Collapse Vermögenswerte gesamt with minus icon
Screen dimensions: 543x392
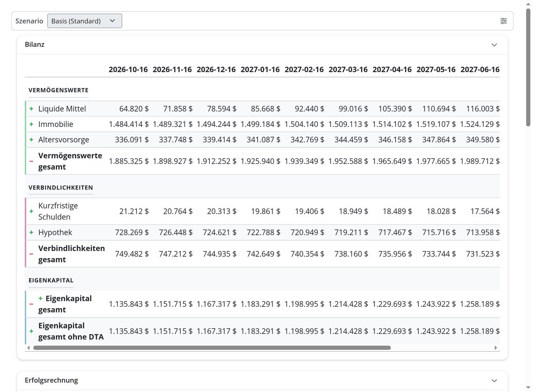tap(31, 161)
